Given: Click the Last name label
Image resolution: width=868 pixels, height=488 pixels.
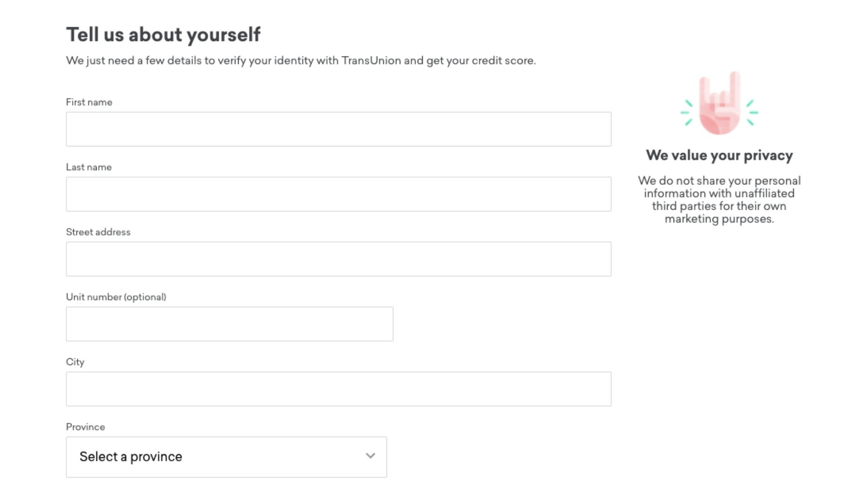Looking at the screenshot, I should pyautogui.click(x=89, y=167).
